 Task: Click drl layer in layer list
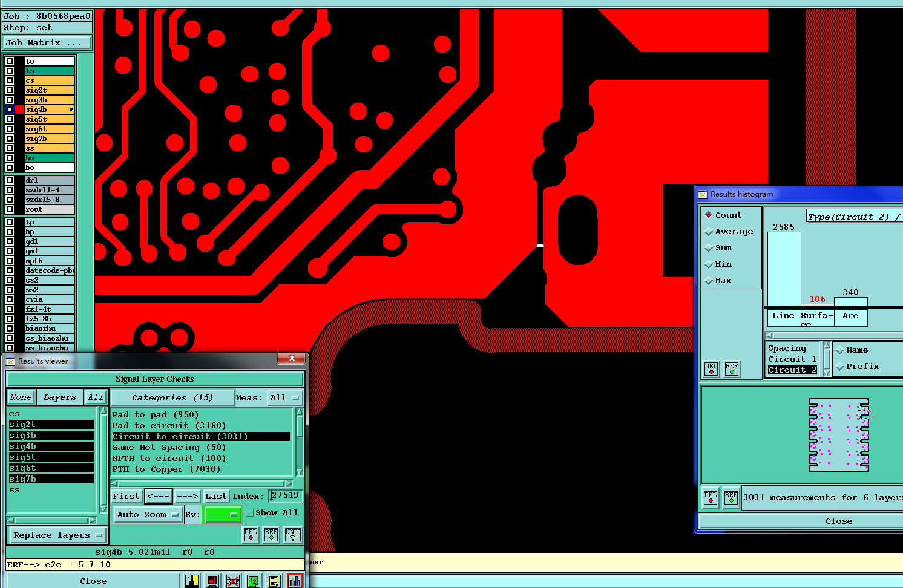click(49, 180)
